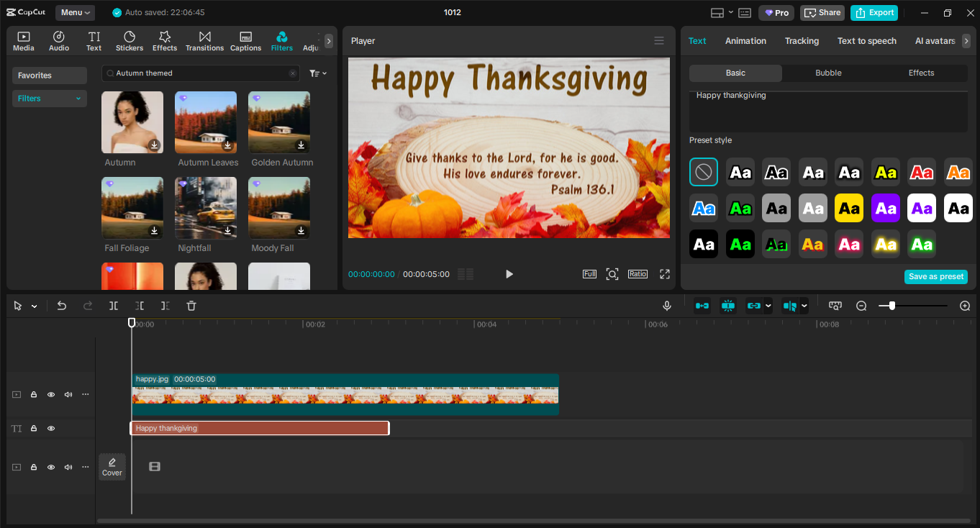Toggle visibility of the text track
Image resolution: width=980 pixels, height=528 pixels.
tap(50, 428)
